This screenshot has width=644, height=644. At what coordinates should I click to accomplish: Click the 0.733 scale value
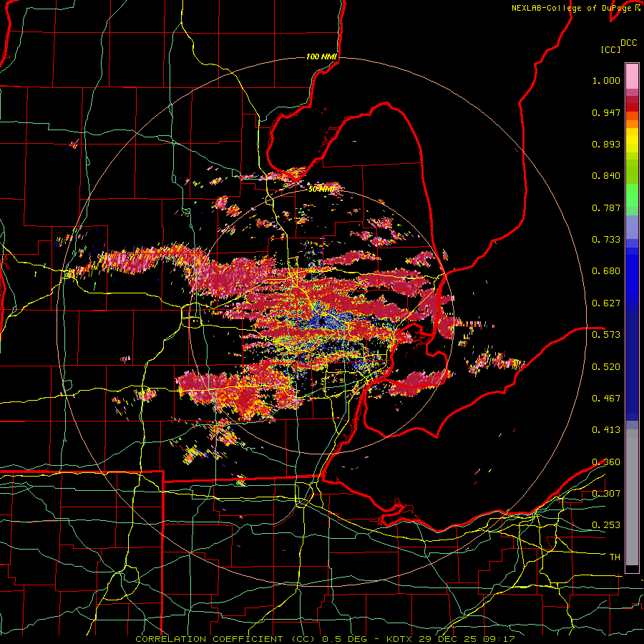tap(606, 240)
